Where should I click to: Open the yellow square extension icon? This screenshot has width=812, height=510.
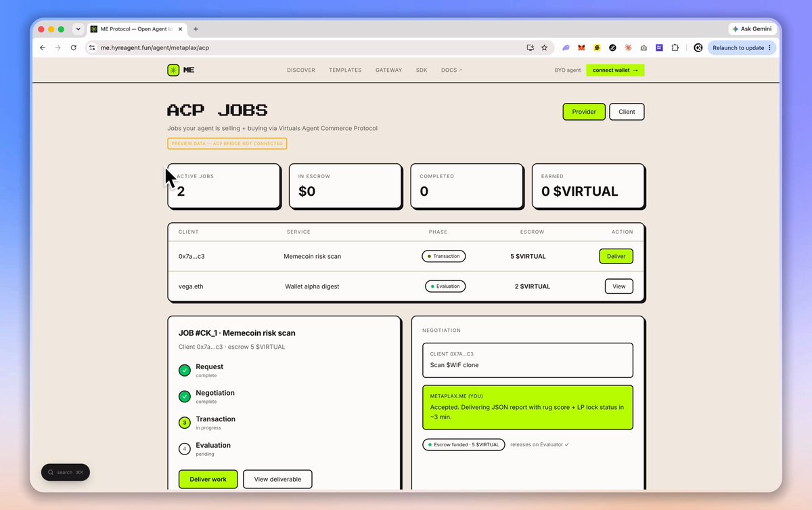[x=597, y=48]
